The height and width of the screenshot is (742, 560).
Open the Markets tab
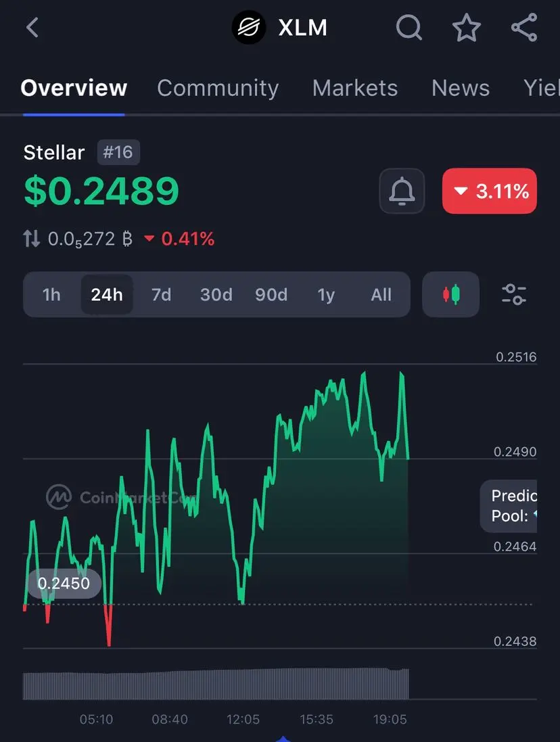[354, 88]
